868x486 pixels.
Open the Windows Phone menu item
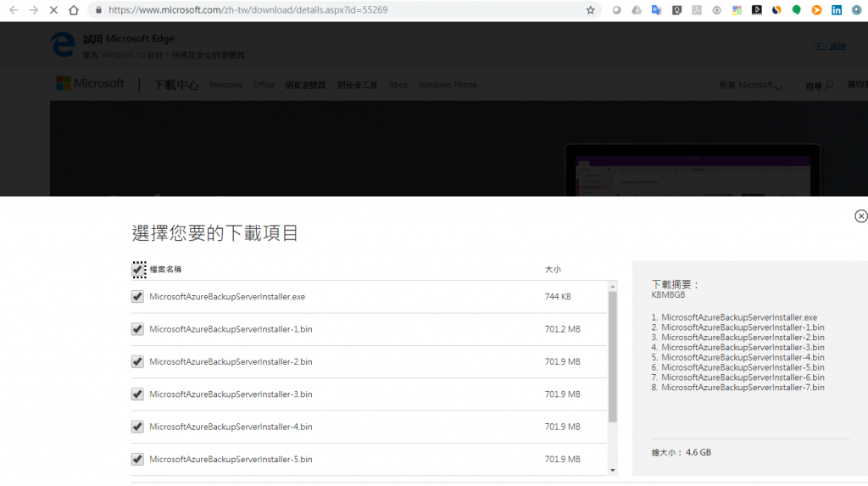coord(448,85)
